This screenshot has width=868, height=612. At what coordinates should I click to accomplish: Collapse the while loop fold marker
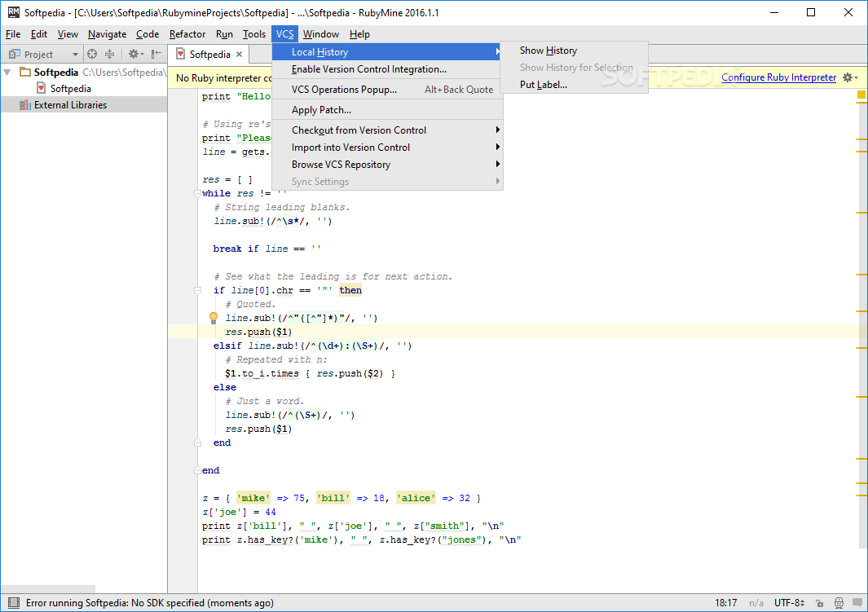coord(197,194)
